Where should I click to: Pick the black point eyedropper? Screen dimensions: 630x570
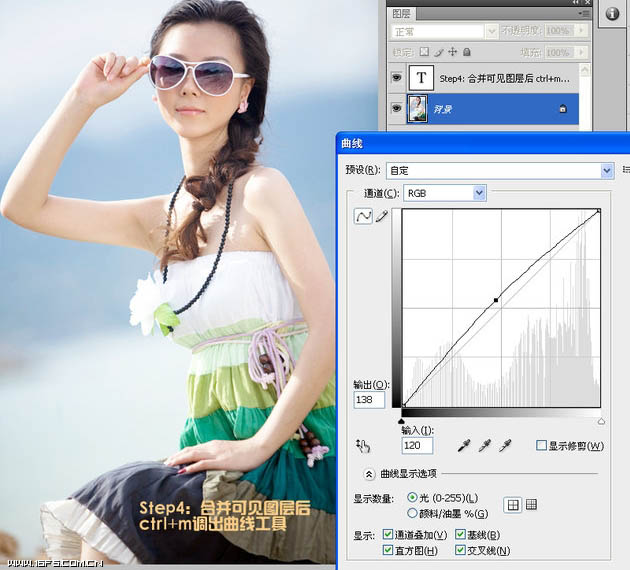pos(464,445)
